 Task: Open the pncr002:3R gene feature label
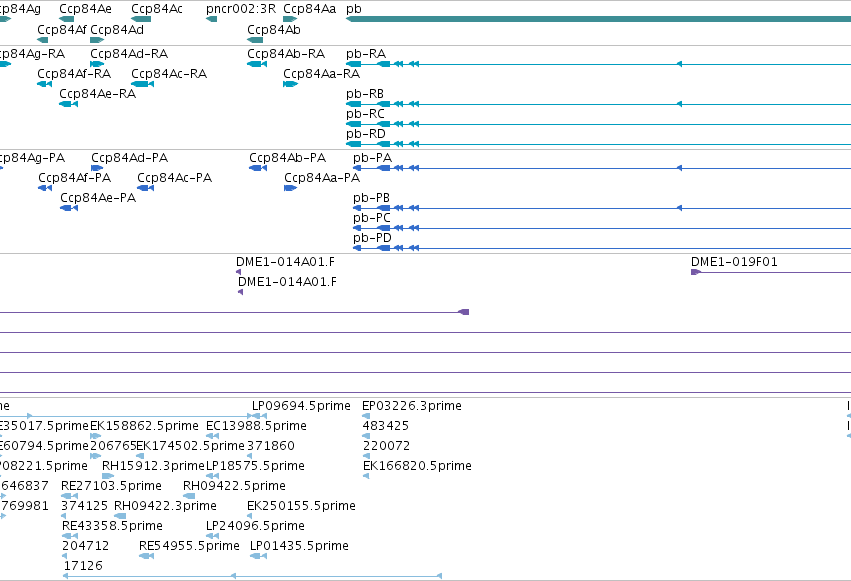[x=241, y=9]
